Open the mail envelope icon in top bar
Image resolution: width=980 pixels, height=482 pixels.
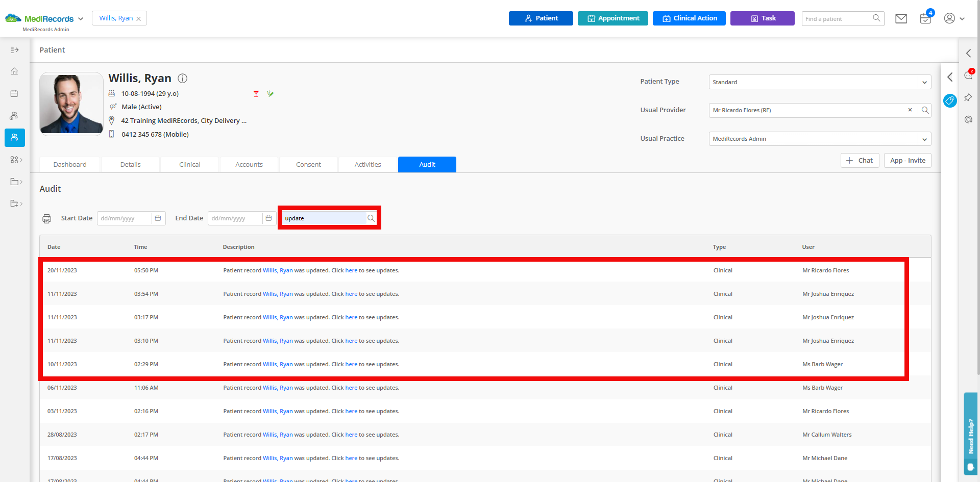pos(901,18)
